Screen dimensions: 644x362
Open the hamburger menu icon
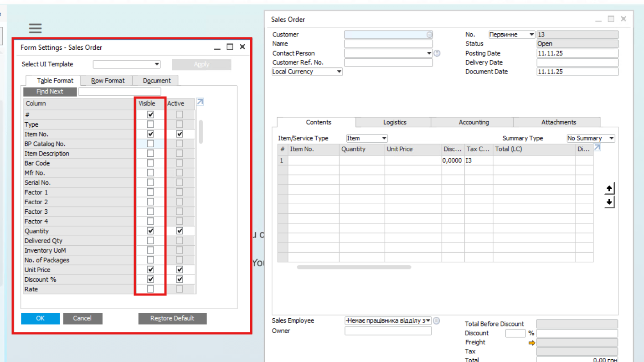[x=35, y=28]
